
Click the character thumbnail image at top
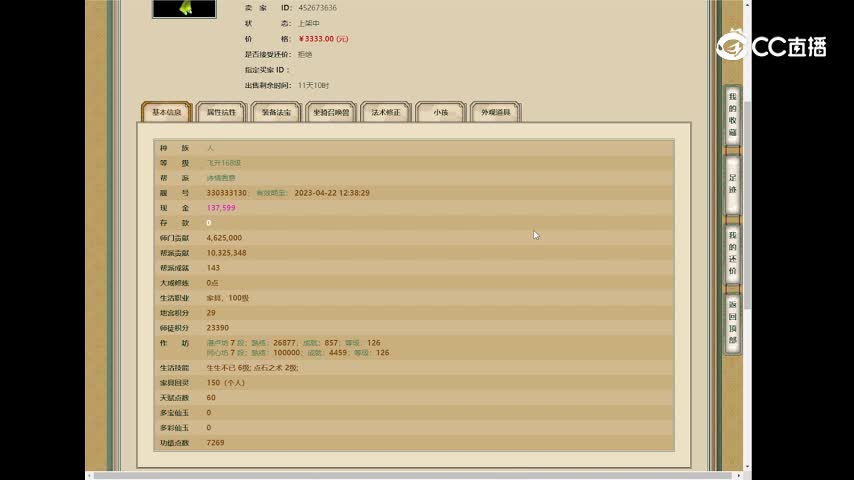coord(184,8)
